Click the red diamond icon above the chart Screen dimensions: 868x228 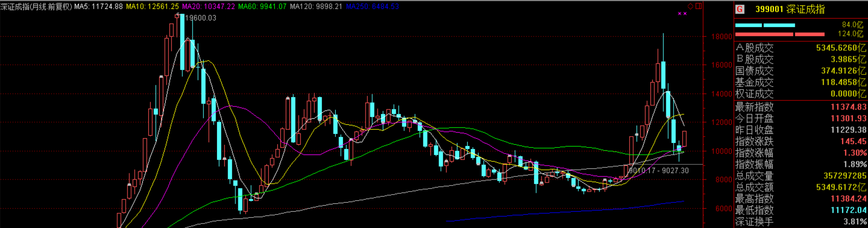(691, 6)
